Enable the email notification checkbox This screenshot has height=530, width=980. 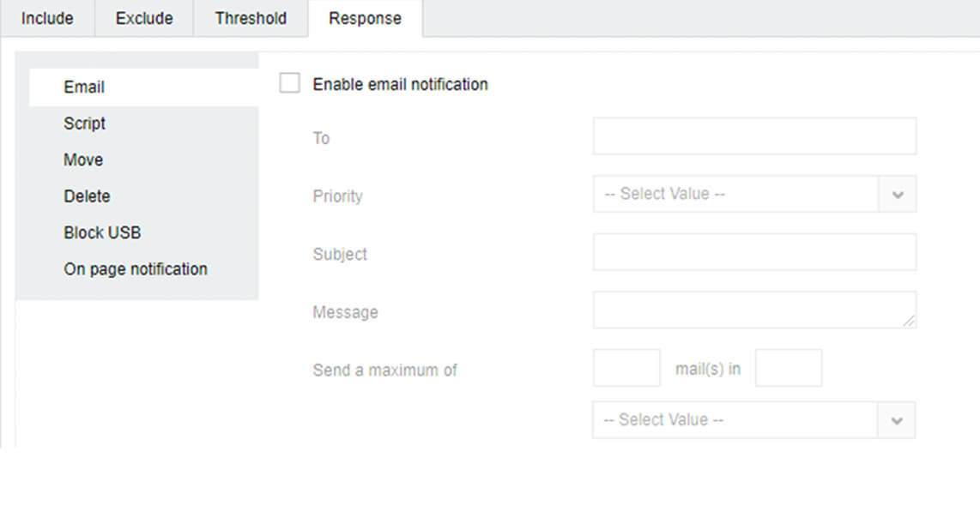(x=290, y=84)
